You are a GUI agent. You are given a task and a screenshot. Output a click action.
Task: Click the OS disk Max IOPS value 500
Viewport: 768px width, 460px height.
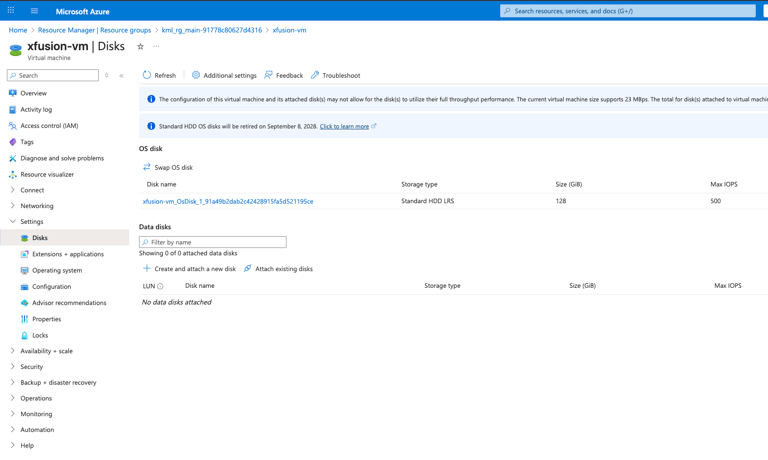[716, 201]
